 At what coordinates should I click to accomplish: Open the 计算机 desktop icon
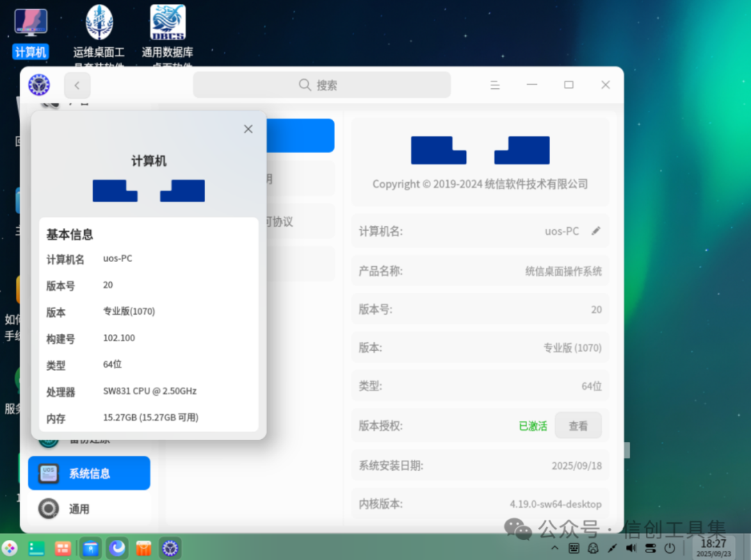(30, 31)
